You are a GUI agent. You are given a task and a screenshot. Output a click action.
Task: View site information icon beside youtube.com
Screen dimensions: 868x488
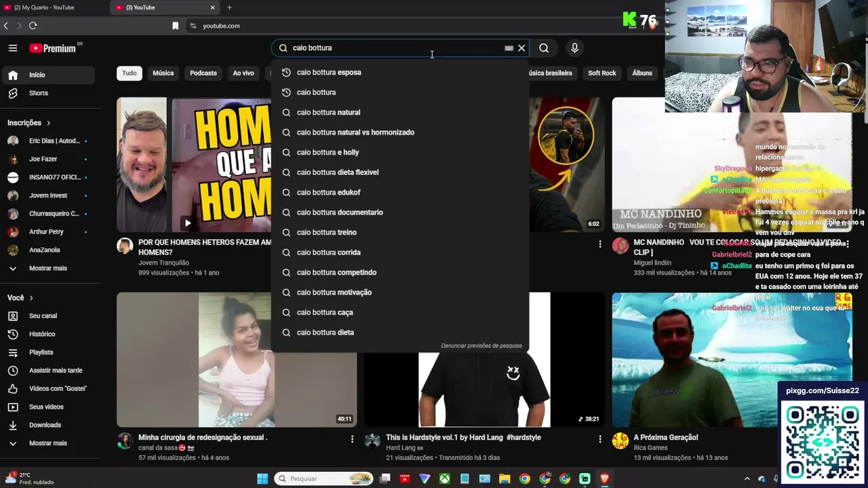(x=193, y=26)
